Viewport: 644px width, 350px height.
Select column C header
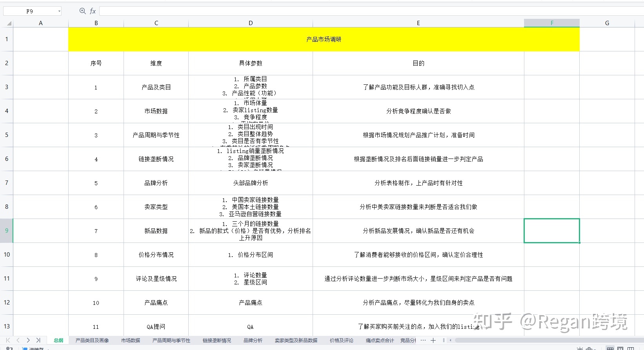tap(156, 23)
